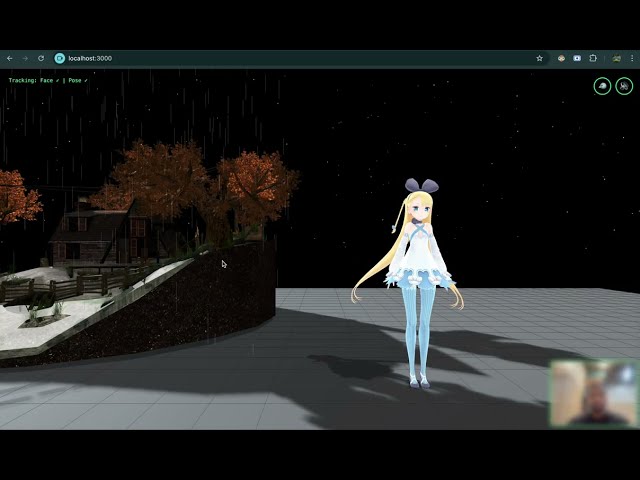Click the first green circular button at the top right of the scene
The width and height of the screenshot is (640, 480).
[602, 86]
